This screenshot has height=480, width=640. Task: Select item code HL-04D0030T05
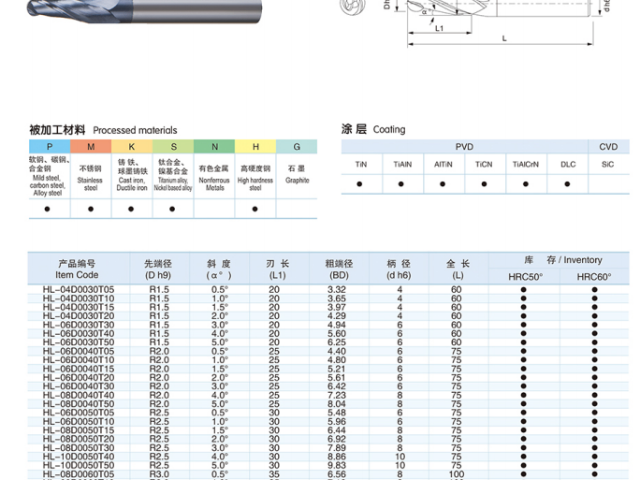[78, 289]
